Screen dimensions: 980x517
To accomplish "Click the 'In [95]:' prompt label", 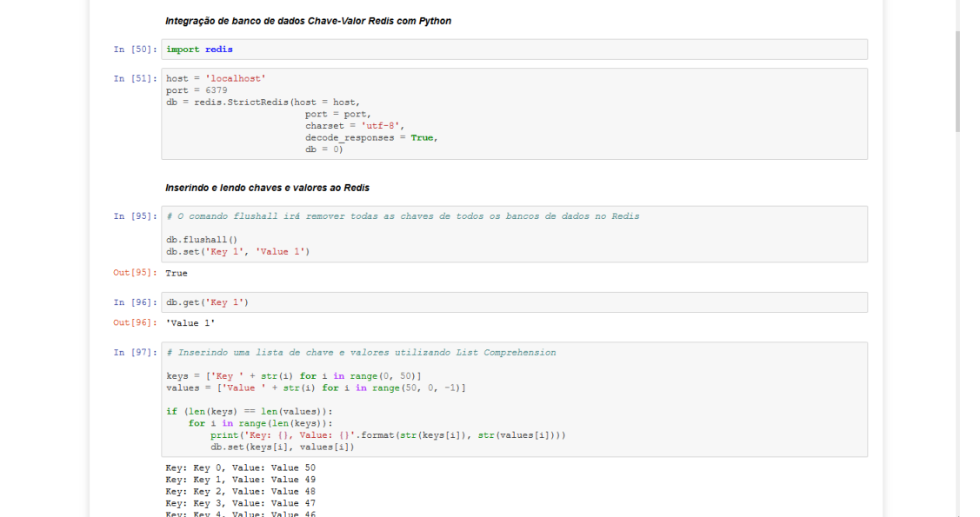I will [x=136, y=216].
